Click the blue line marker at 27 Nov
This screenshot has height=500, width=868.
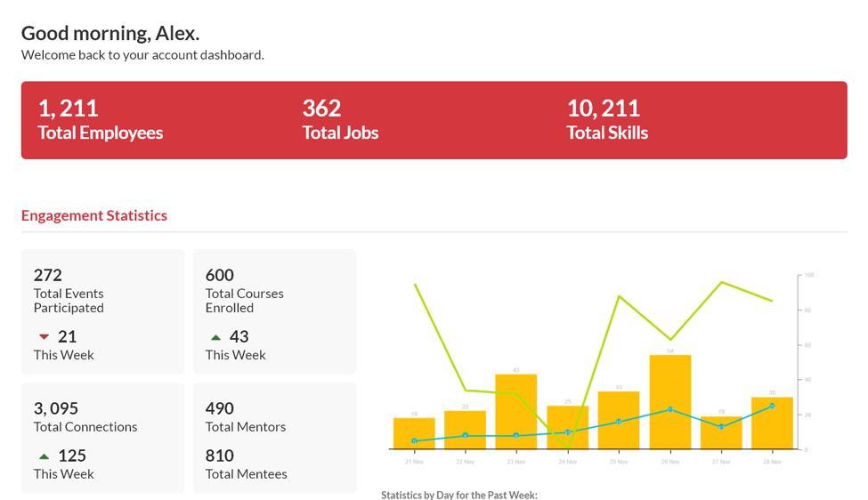pos(721,426)
